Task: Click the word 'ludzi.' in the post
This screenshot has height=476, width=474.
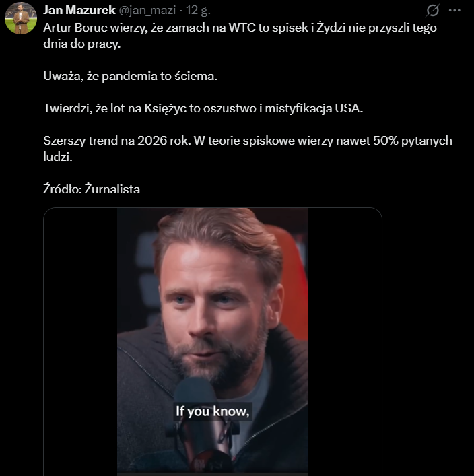Action: [x=58, y=157]
